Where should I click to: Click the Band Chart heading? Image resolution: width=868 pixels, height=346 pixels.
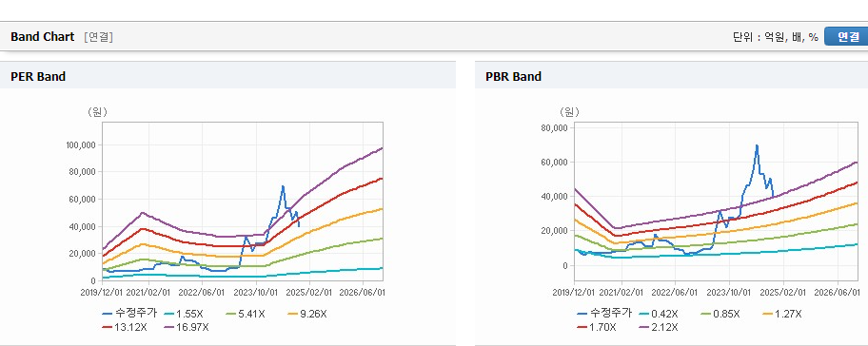point(42,36)
